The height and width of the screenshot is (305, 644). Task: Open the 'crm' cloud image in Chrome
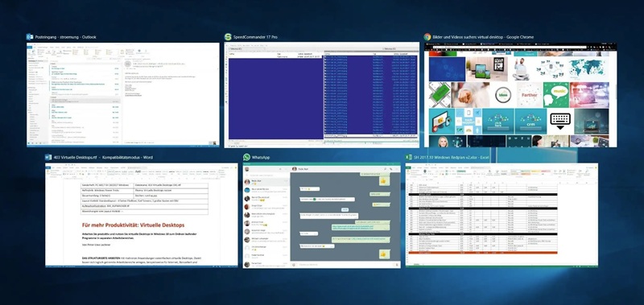point(530,121)
